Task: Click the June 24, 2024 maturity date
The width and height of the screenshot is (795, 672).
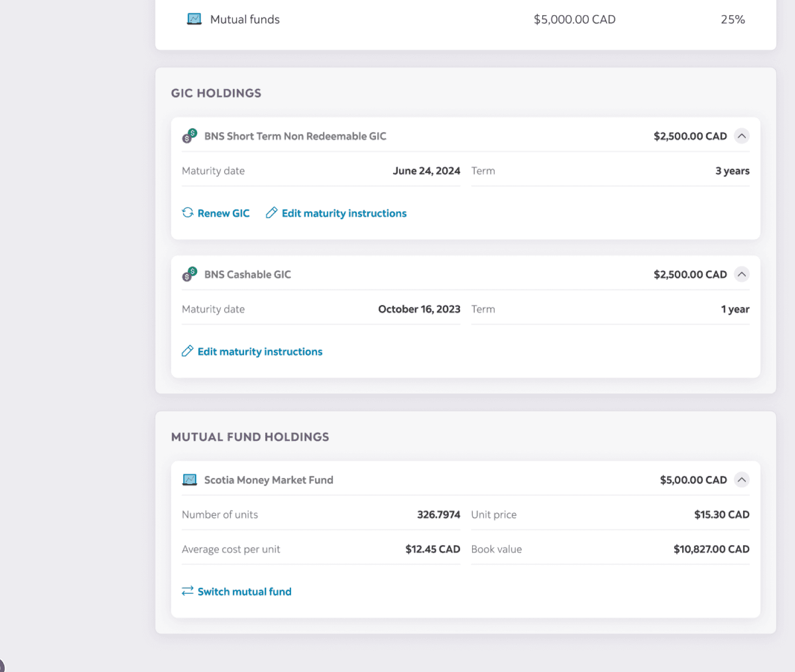Action: (427, 171)
